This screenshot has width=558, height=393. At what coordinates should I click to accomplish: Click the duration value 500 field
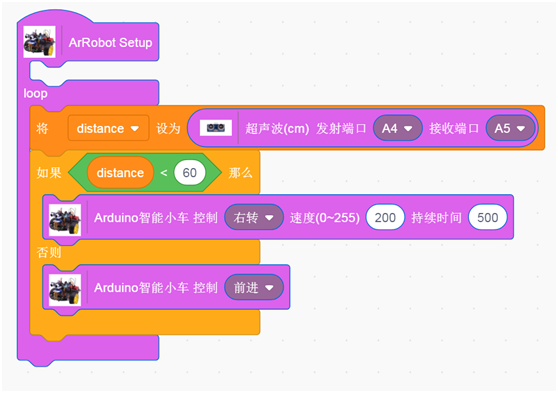[488, 218]
